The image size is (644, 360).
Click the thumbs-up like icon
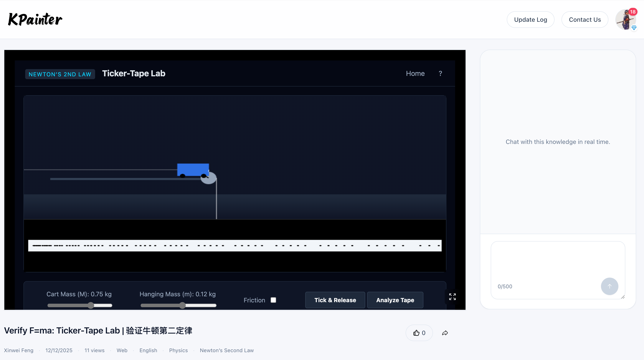pos(416,333)
